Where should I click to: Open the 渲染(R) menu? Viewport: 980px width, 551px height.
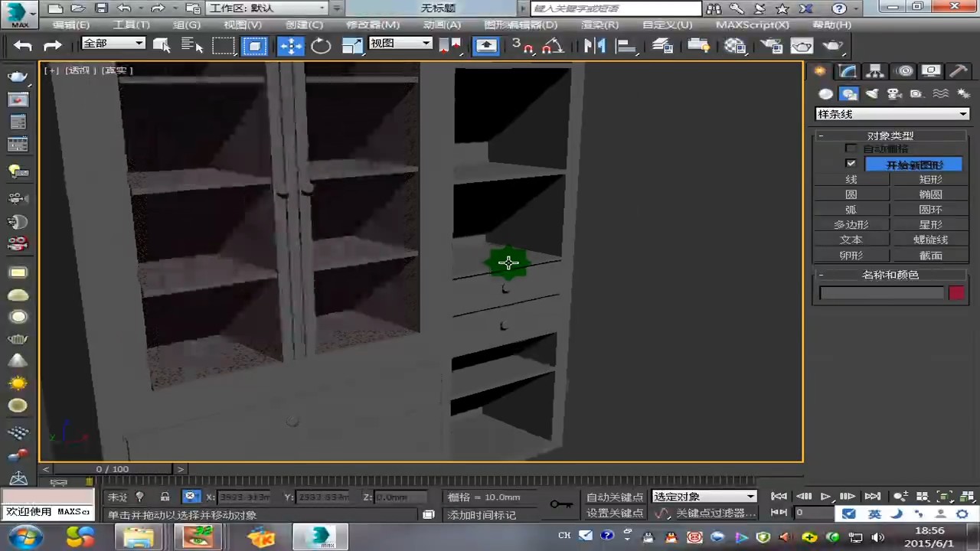point(599,24)
